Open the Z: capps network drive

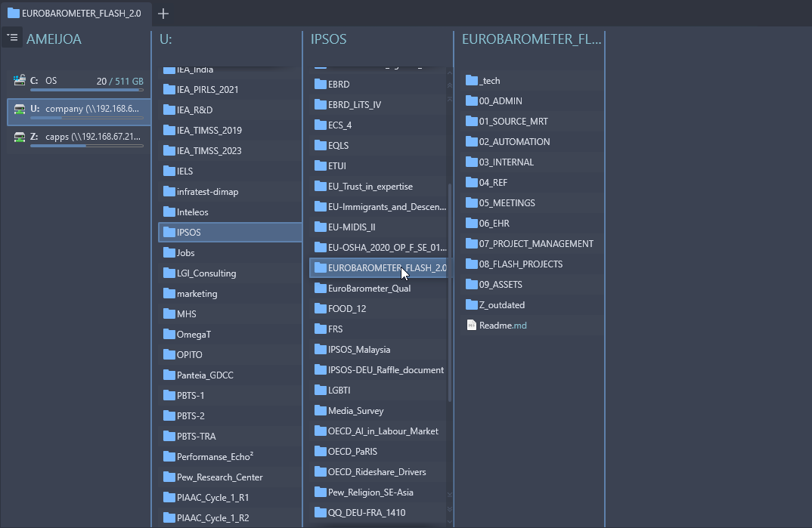tap(79, 140)
